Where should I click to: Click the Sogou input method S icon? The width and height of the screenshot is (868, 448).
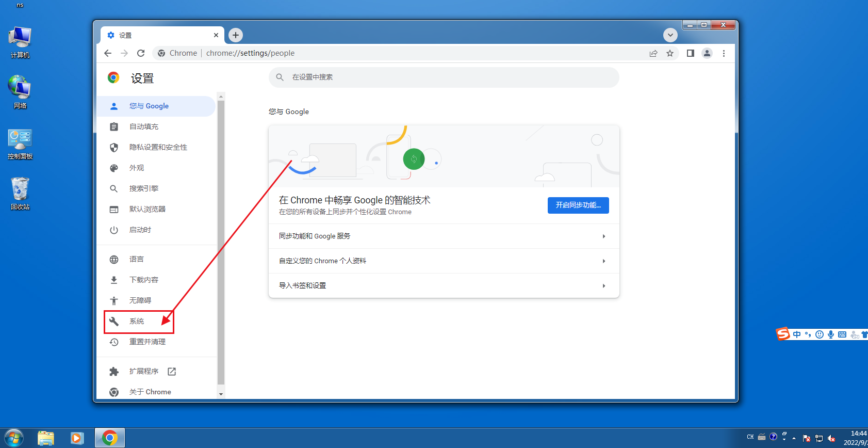tap(783, 334)
